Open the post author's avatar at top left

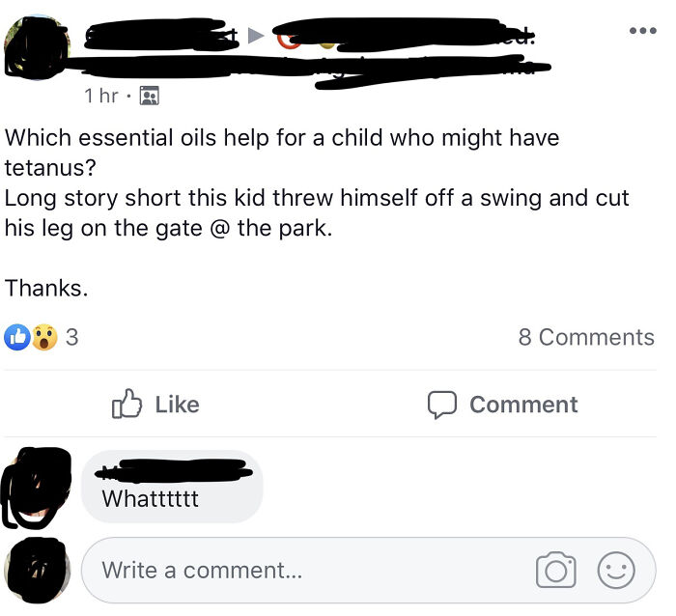click(x=35, y=46)
